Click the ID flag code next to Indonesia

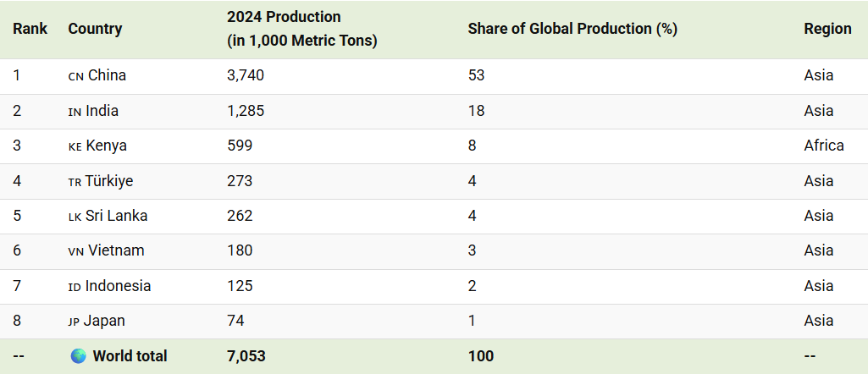tap(75, 287)
